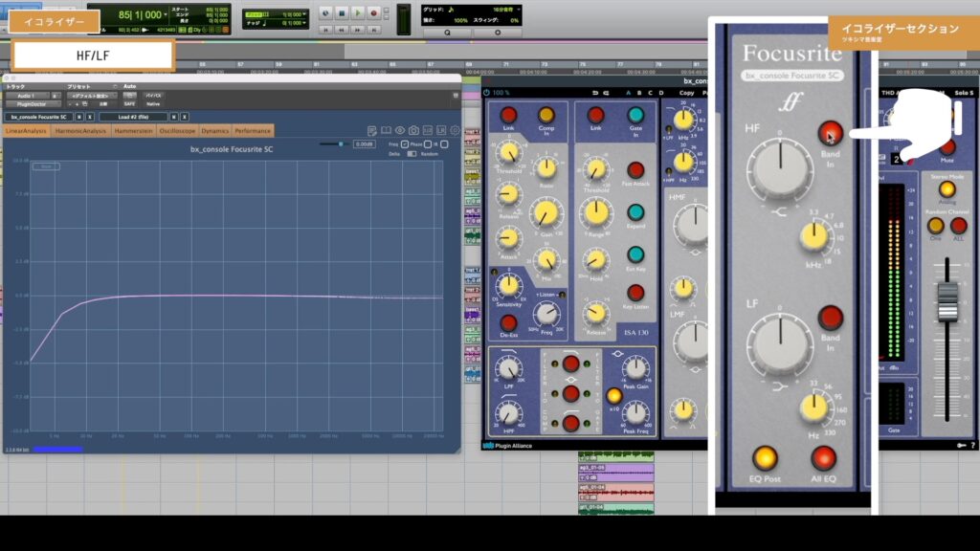980x551 pixels.
Task: Open the main counter 85|1|000 dropdown arrow
Action: point(165,14)
